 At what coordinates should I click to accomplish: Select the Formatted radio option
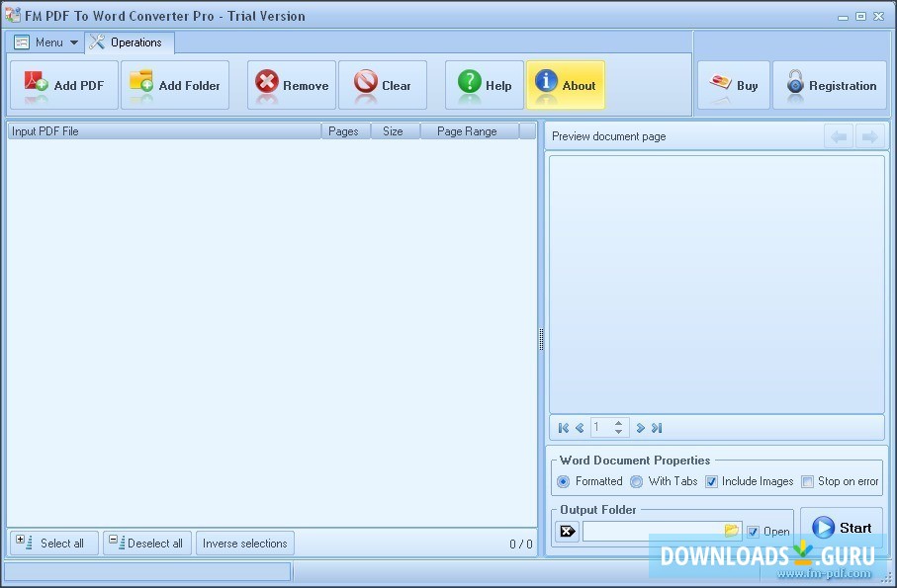(x=564, y=481)
